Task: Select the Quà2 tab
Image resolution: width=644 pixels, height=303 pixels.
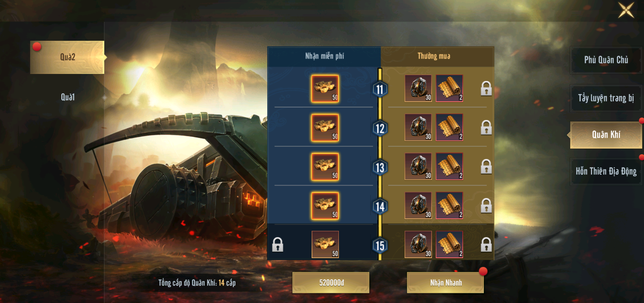Action: pos(67,57)
